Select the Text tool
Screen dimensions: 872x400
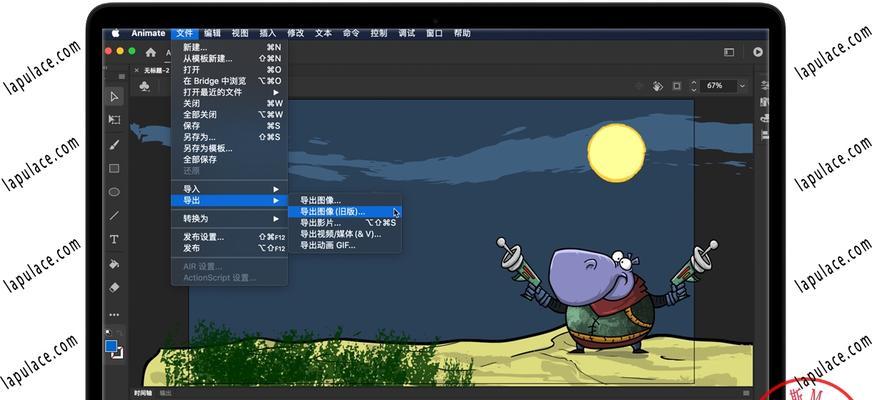tap(115, 239)
